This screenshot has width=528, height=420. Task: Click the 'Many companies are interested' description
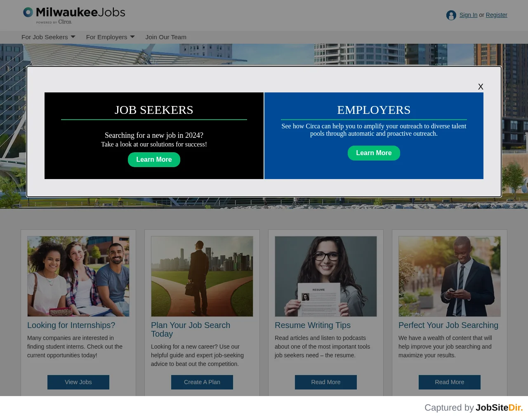point(75,347)
